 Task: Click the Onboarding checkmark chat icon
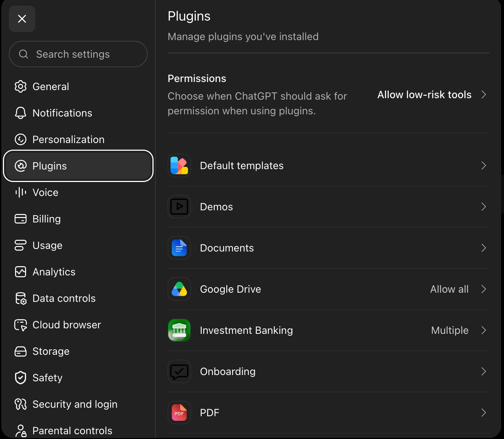(179, 371)
